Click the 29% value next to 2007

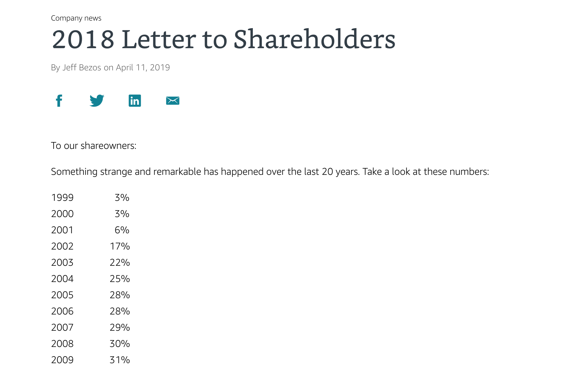point(120,327)
